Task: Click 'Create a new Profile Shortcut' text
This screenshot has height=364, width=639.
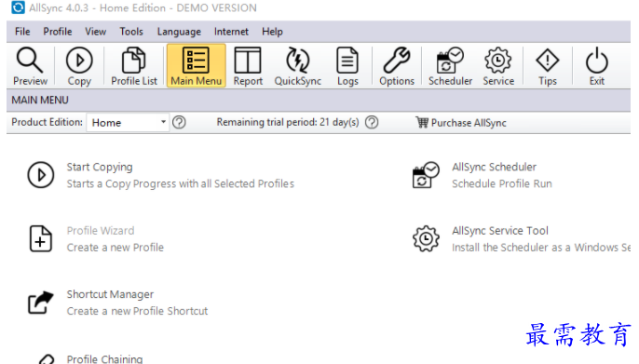Action: [137, 311]
